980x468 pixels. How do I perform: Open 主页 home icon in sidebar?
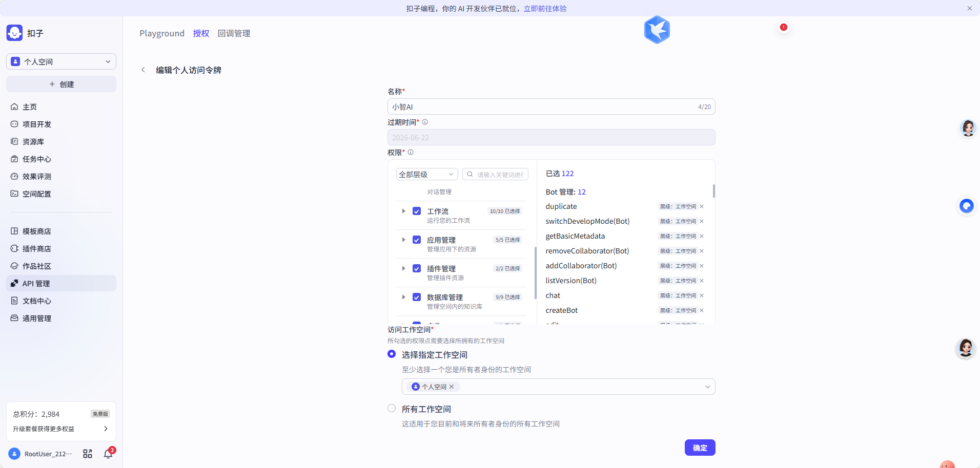point(14,107)
